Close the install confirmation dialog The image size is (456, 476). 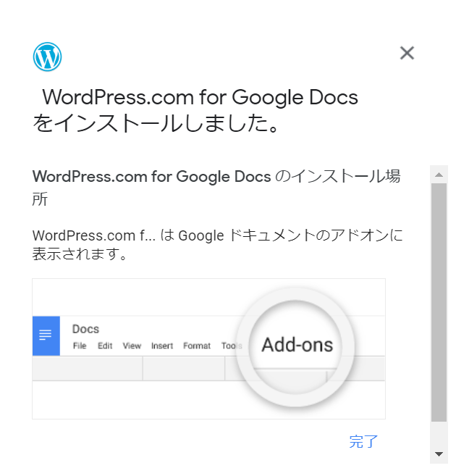pos(407,53)
